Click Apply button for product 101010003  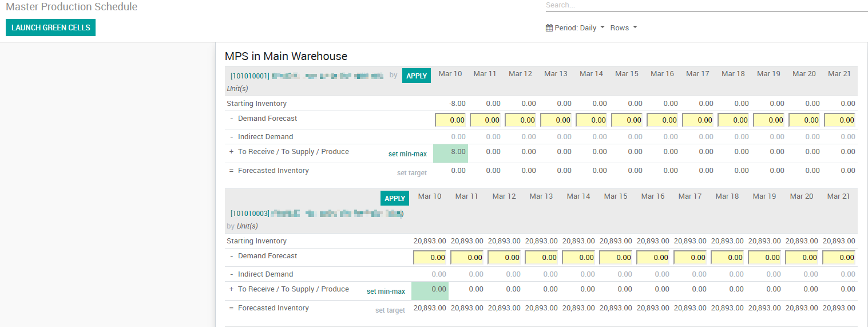(395, 198)
